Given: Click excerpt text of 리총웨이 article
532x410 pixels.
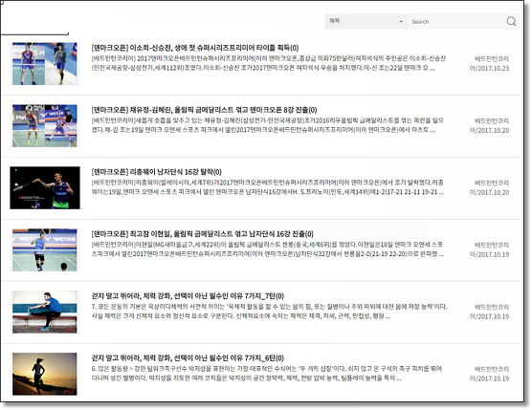Looking at the screenshot, I should (x=268, y=187).
